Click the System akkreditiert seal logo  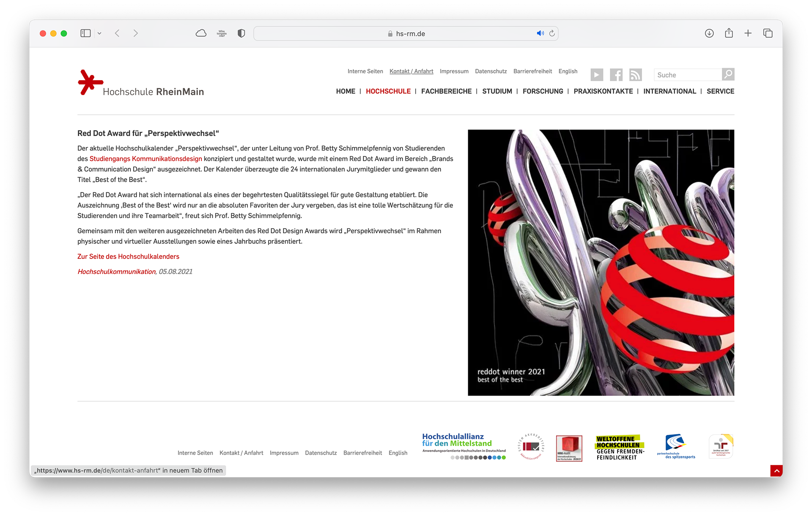[531, 446]
